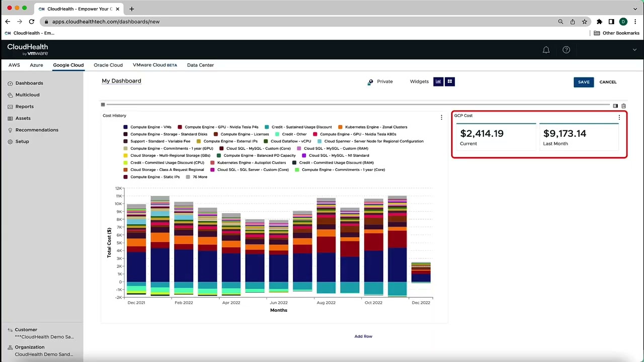Add a chart widget using bar chart icon
Screen dimensions: 644x362
point(438,81)
